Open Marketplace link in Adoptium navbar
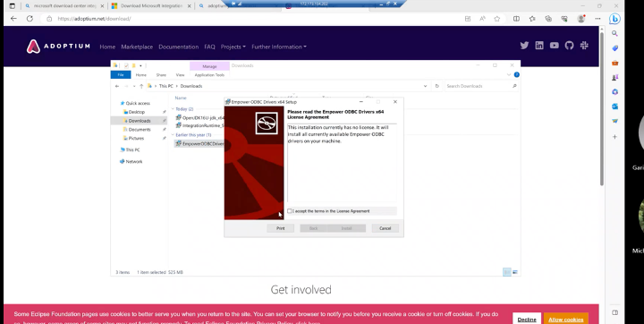The width and height of the screenshot is (644, 324). point(137,47)
